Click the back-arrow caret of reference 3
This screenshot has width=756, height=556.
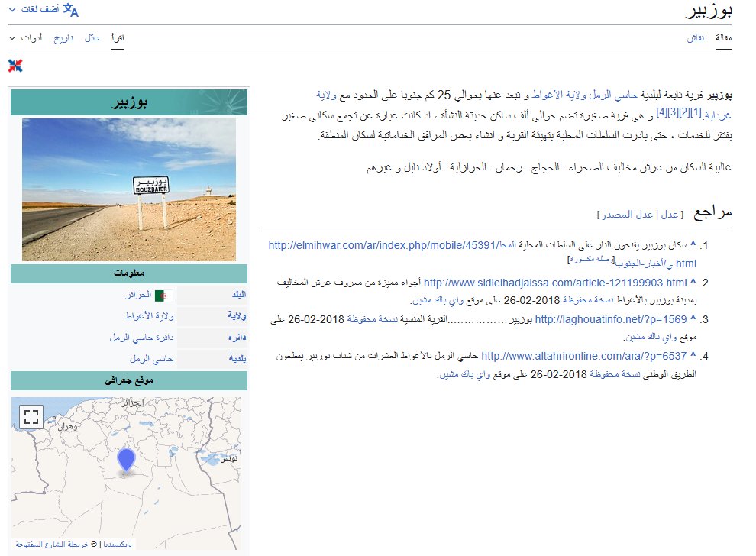click(693, 318)
